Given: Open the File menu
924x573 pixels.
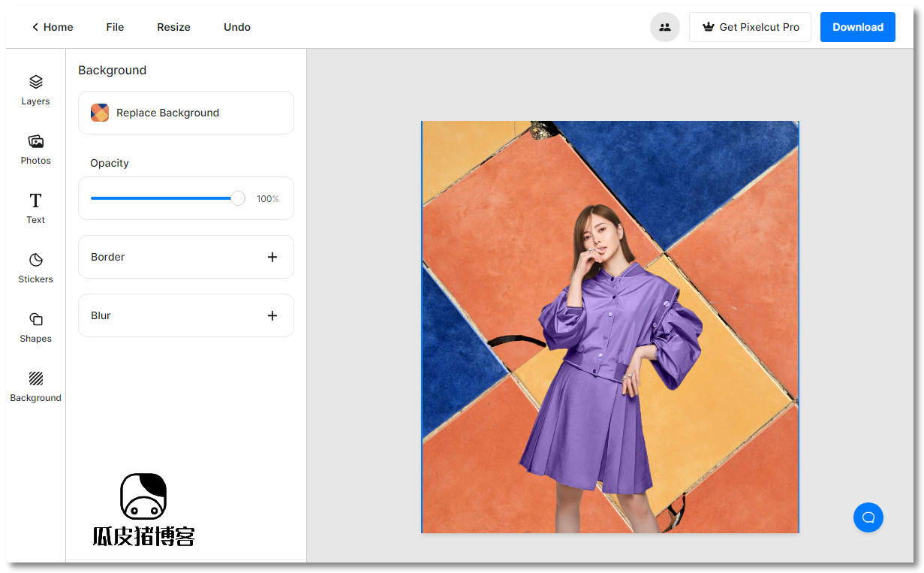Looking at the screenshot, I should (x=115, y=27).
